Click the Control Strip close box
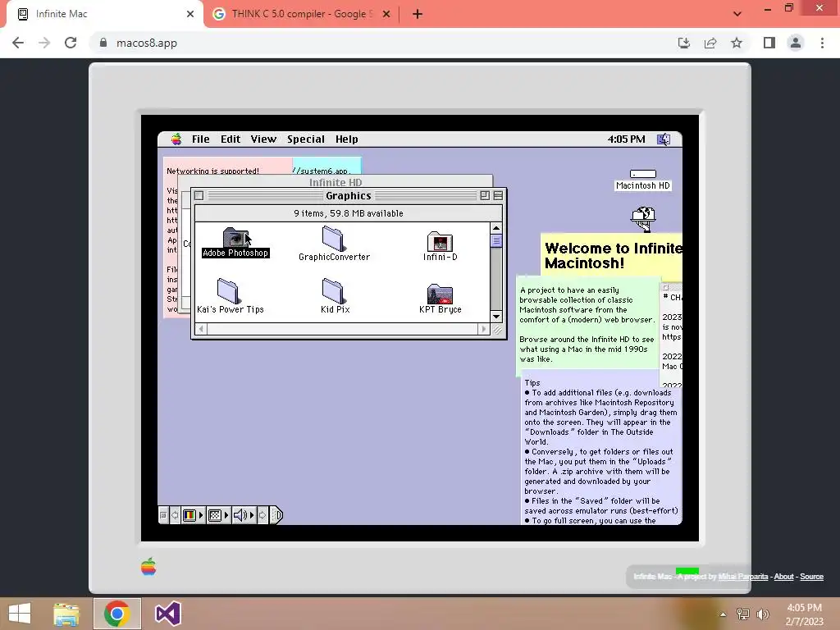The width and height of the screenshot is (840, 630). pyautogui.click(x=163, y=515)
